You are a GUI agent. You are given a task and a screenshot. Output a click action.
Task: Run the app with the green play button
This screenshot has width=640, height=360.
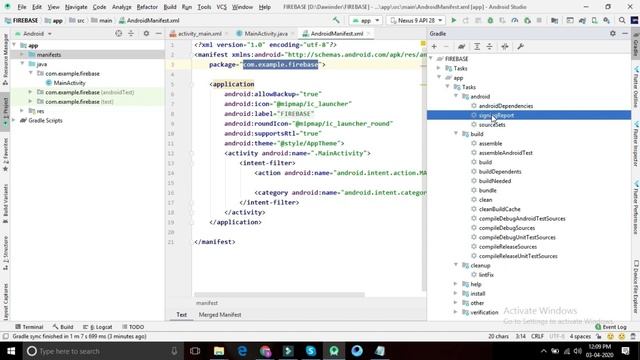pos(453,20)
